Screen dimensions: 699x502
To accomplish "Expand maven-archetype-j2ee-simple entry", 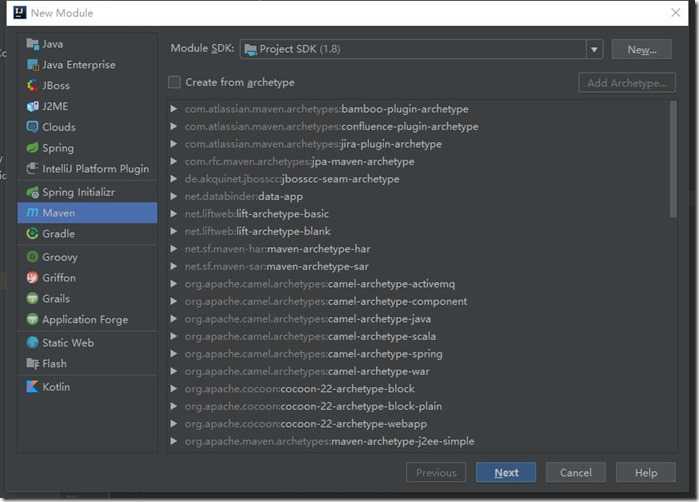I will [173, 441].
